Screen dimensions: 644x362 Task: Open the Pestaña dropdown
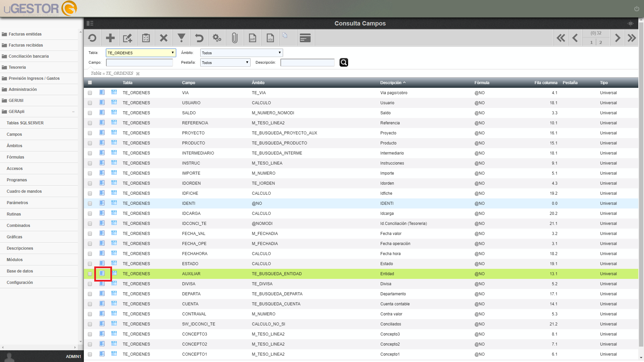click(x=225, y=62)
